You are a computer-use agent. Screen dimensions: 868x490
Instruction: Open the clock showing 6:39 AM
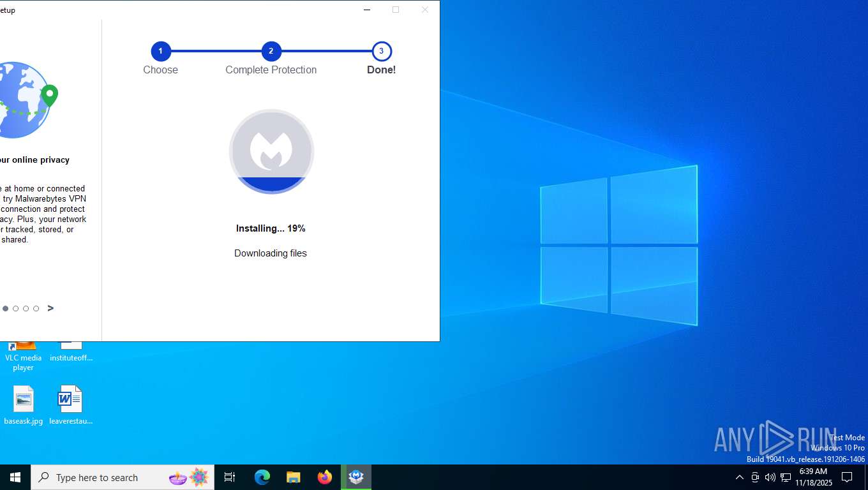tap(814, 477)
